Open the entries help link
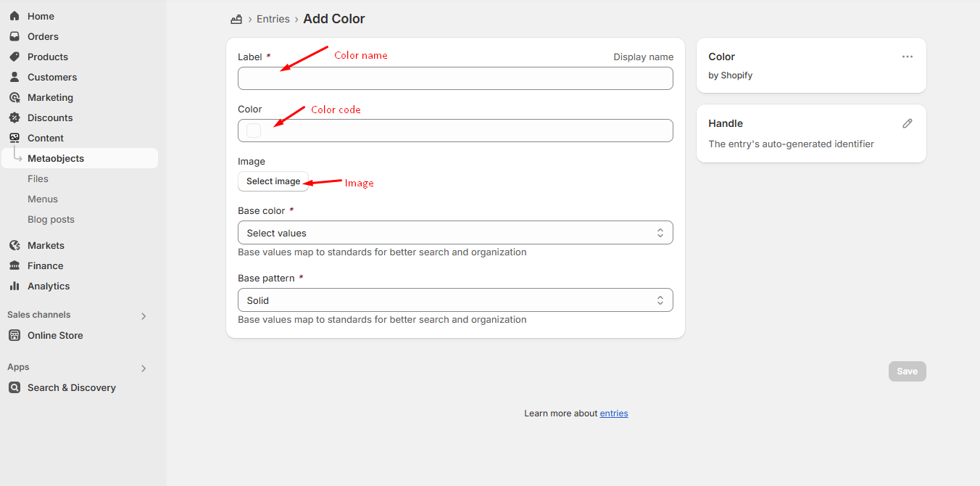 click(x=613, y=413)
